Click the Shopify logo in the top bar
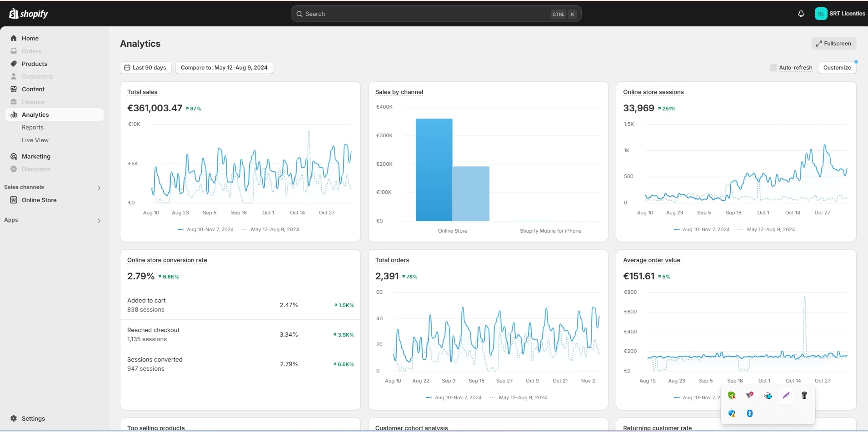This screenshot has width=868, height=432. point(28,14)
